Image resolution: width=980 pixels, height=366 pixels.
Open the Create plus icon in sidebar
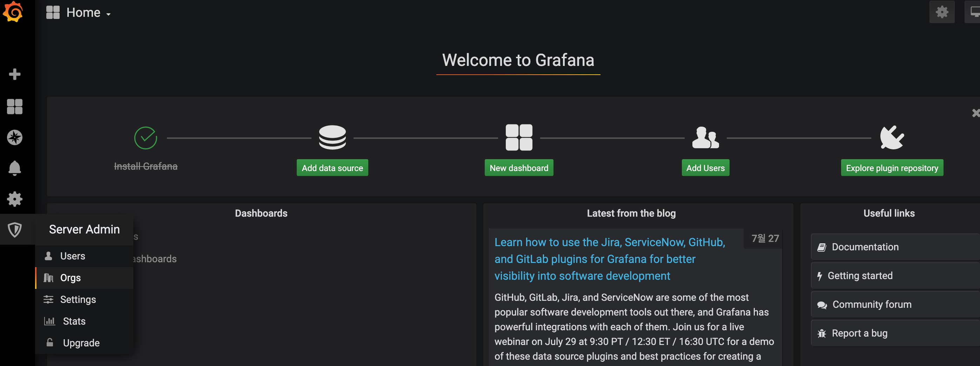[x=14, y=74]
